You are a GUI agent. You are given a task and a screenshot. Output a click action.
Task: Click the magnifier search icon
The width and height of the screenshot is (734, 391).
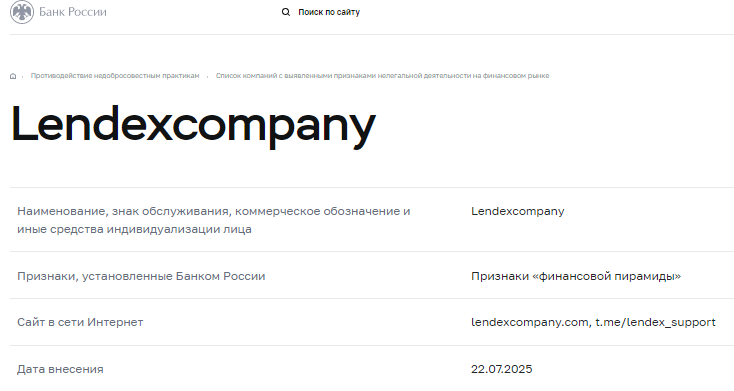click(x=286, y=12)
